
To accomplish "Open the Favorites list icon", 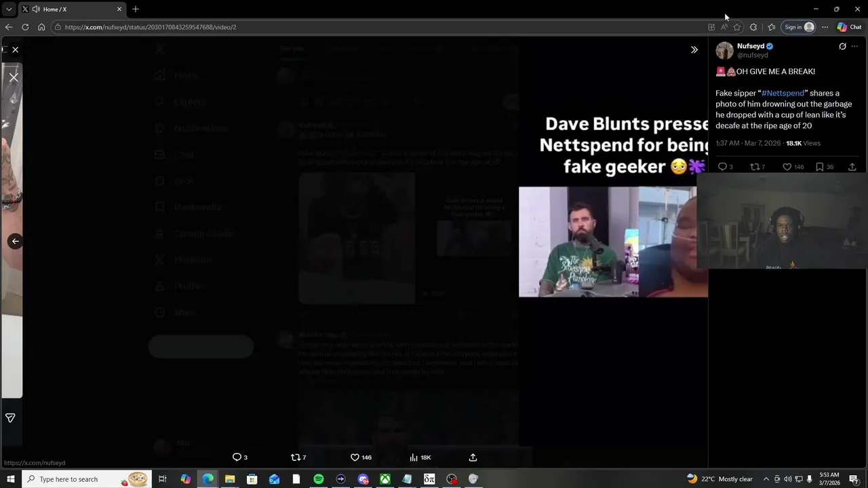I will [772, 27].
